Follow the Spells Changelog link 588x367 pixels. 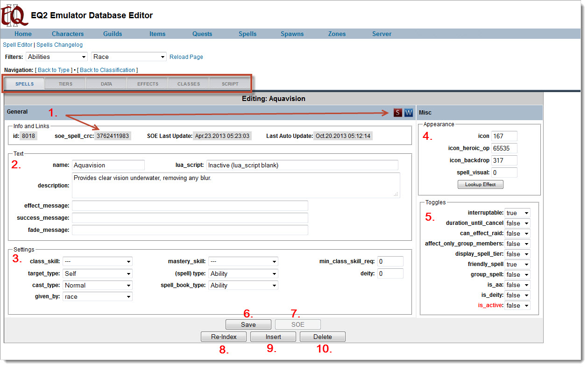pos(59,45)
